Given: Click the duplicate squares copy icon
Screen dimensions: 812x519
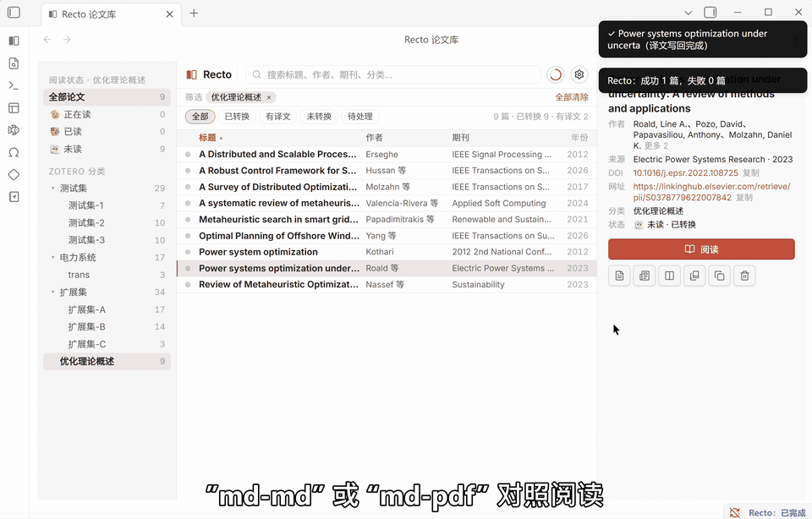Looking at the screenshot, I should point(719,276).
